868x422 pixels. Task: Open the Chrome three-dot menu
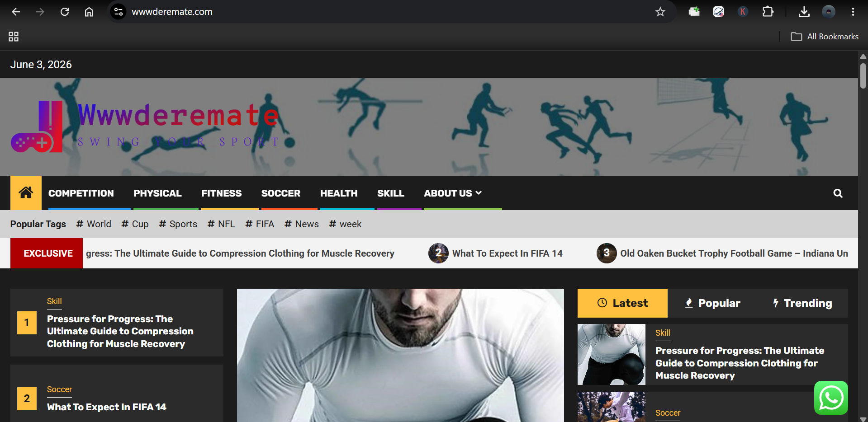pyautogui.click(x=853, y=12)
